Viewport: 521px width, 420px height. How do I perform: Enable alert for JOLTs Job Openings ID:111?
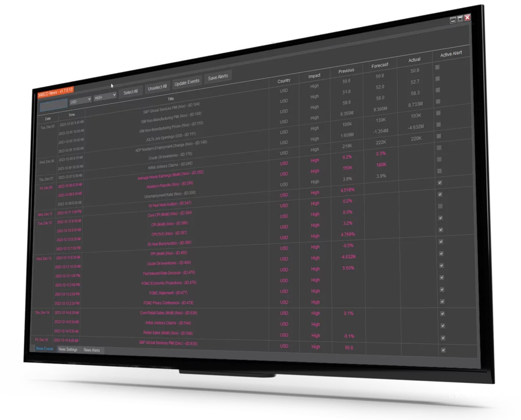pos(438,101)
